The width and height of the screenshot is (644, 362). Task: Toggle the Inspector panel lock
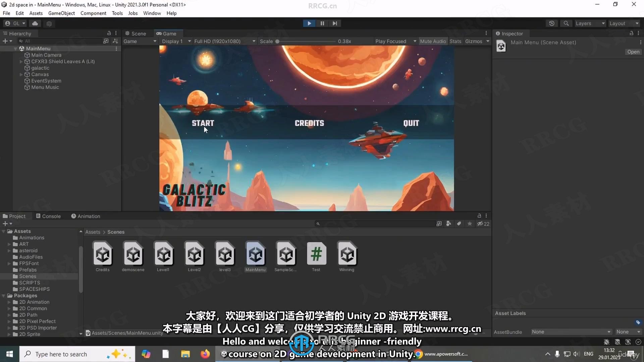(x=631, y=33)
